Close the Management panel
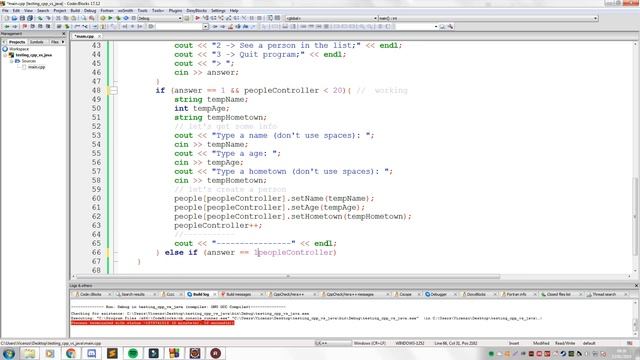 pyautogui.click(x=63, y=34)
